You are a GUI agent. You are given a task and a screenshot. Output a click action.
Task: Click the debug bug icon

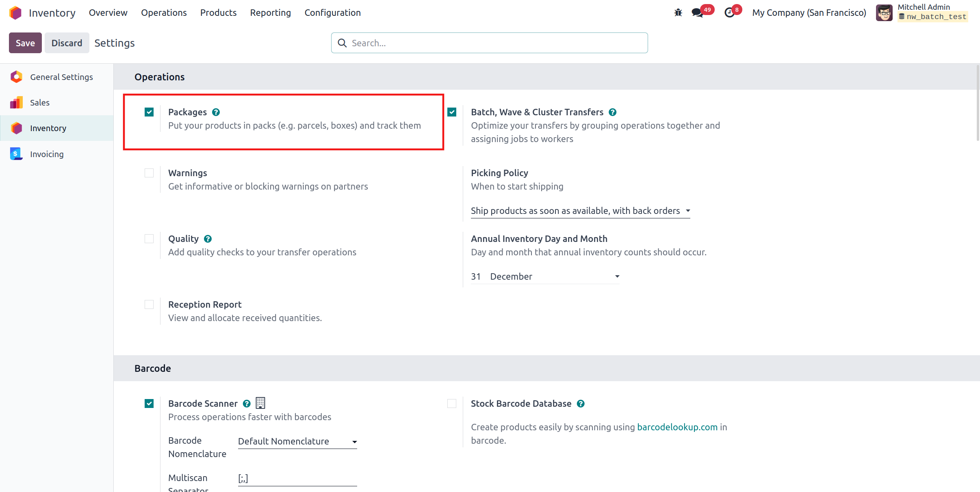coord(678,13)
